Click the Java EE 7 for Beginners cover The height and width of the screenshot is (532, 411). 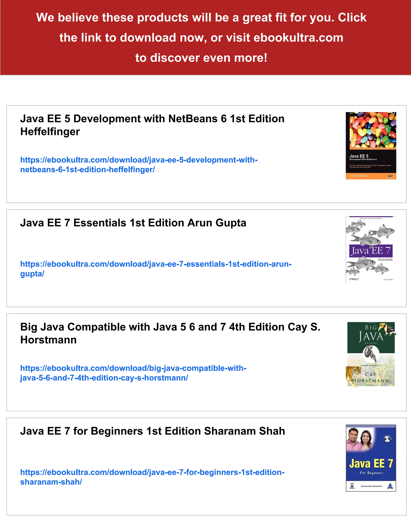coord(371,458)
